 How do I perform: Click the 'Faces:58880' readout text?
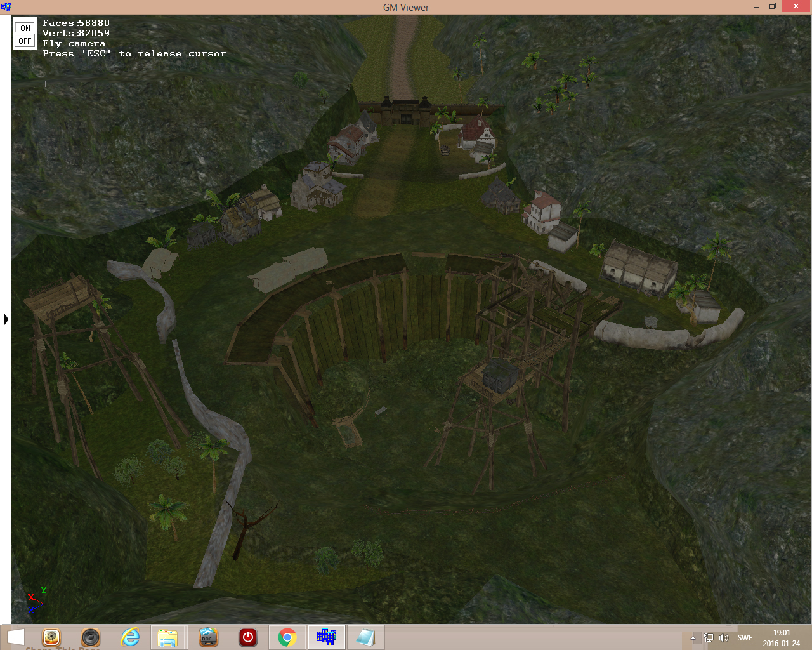pos(76,23)
